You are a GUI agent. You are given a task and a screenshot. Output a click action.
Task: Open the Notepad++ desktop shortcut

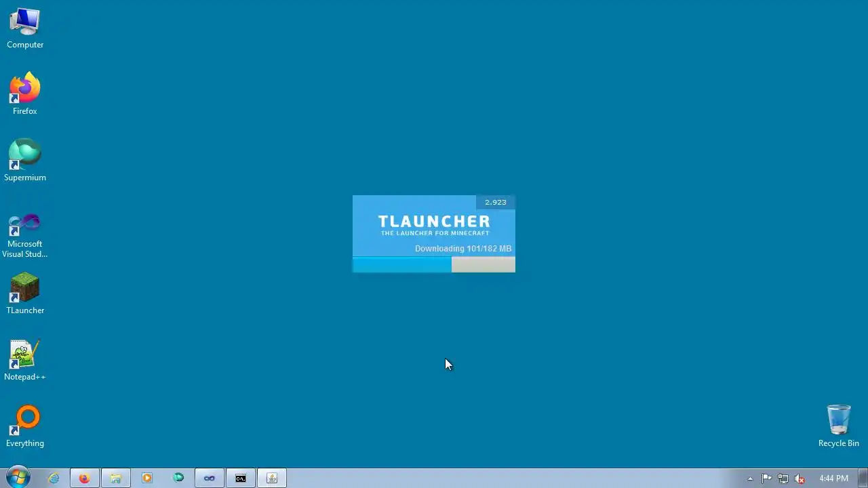coord(25,360)
